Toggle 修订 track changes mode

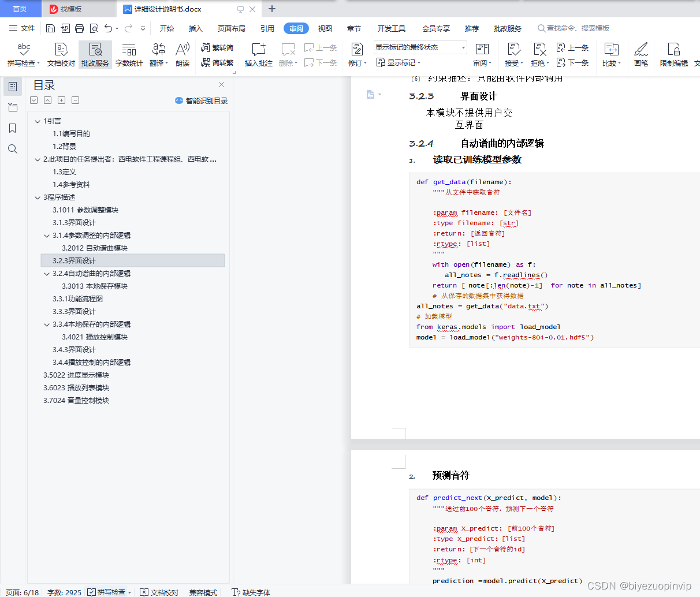[358, 55]
